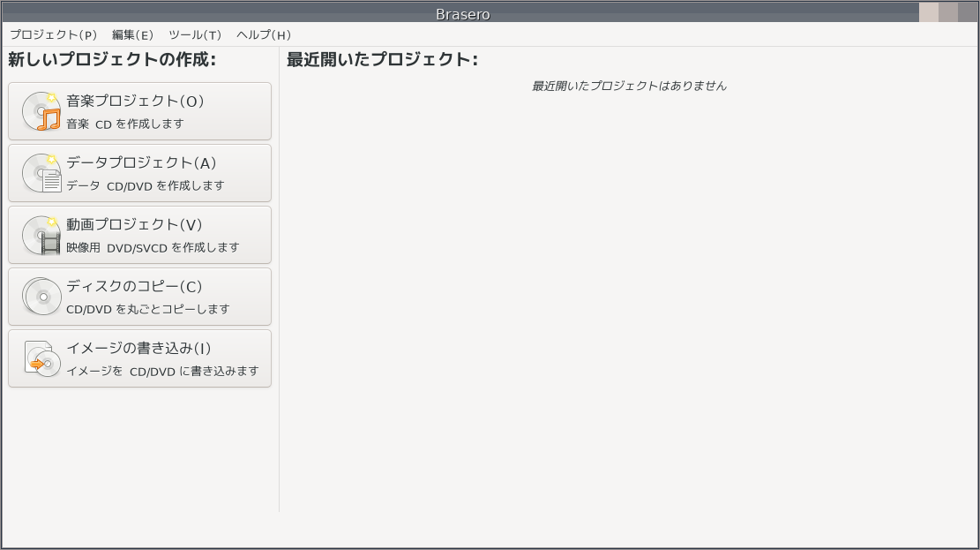Click the 最近開いたプロジェクトはありません message
This screenshot has width=980, height=550.
[x=629, y=86]
